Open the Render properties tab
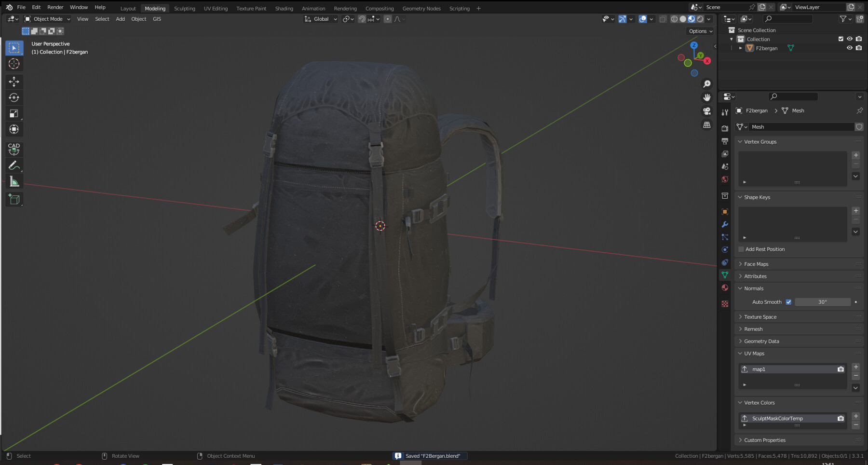Viewport: 868px width, 465px height. [725, 128]
